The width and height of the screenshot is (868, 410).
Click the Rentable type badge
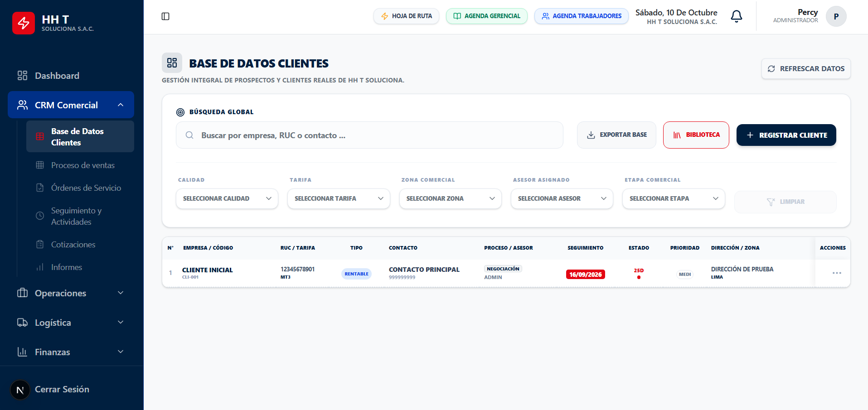point(356,274)
